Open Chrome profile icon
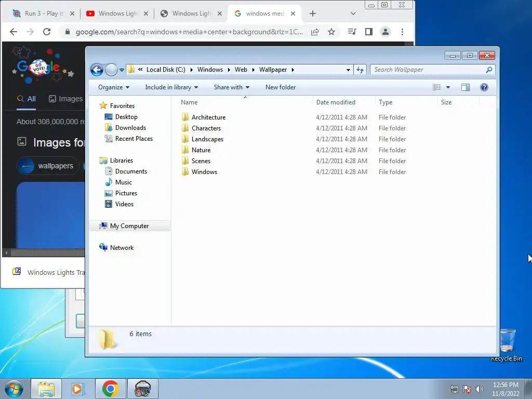 pos(385,32)
